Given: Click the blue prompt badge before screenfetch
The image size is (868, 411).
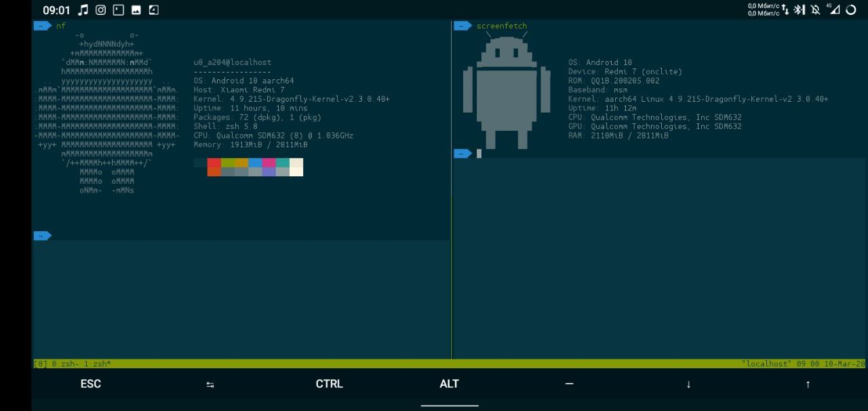Looking at the screenshot, I should pos(463,26).
